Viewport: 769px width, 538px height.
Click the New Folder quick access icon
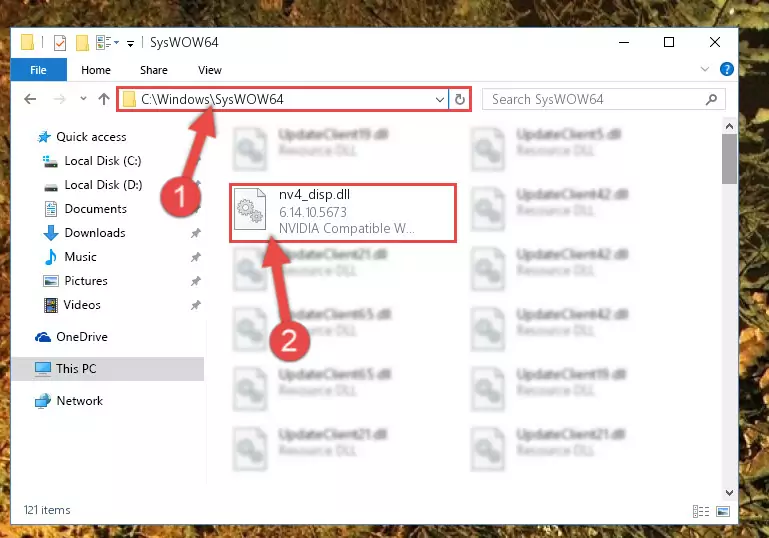(82, 43)
